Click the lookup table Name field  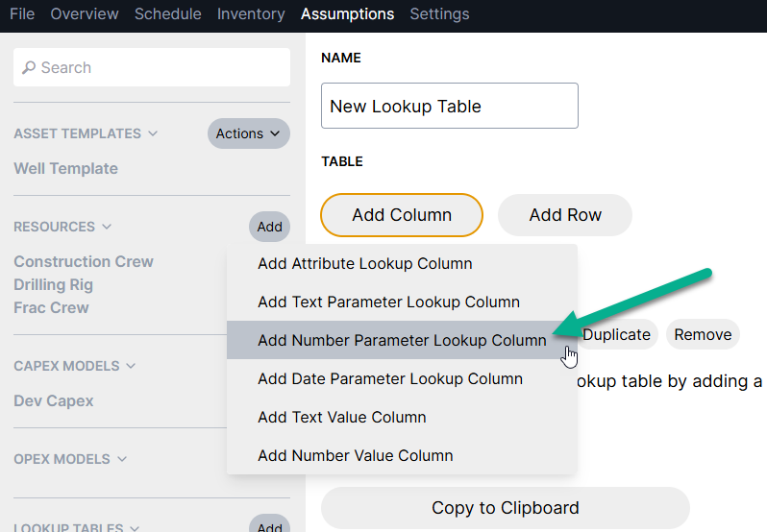tap(450, 106)
